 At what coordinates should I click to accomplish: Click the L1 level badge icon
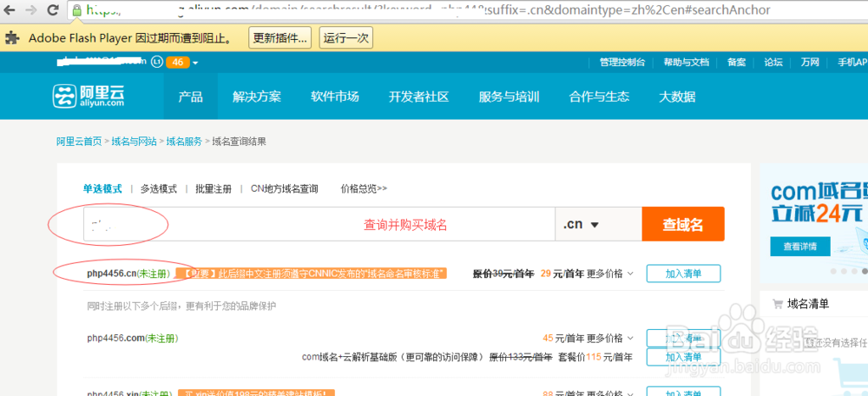pos(156,62)
